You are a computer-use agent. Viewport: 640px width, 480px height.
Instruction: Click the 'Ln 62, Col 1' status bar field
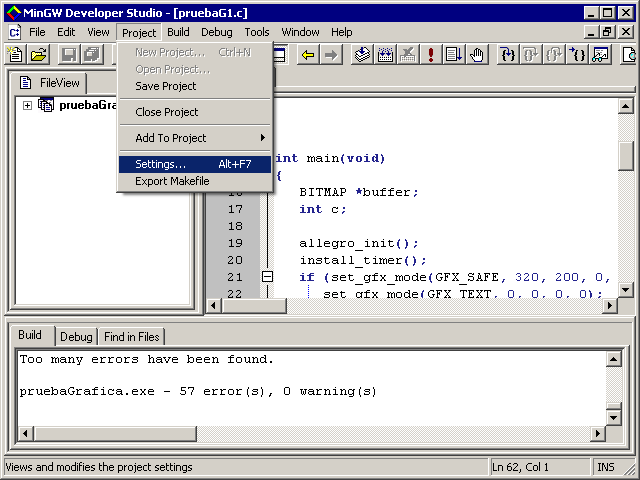pyautogui.click(x=539, y=467)
